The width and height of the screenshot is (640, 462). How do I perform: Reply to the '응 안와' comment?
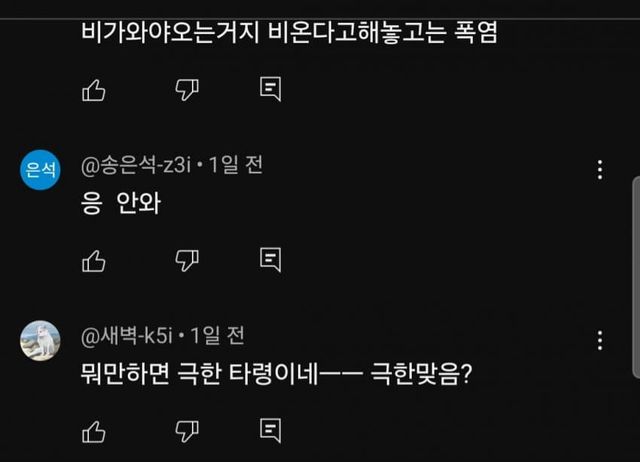(270, 261)
